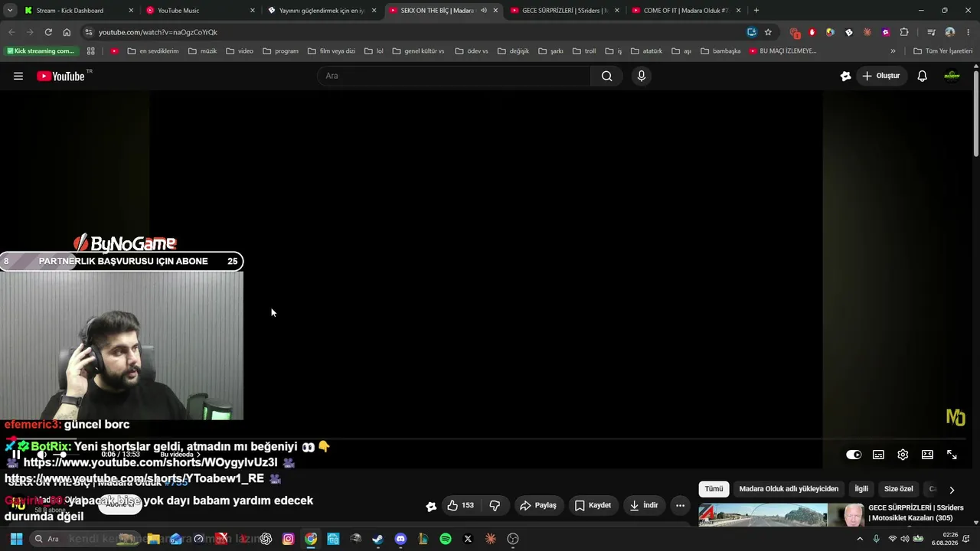
Task: Show more filter chips with right arrow
Action: [952, 490]
